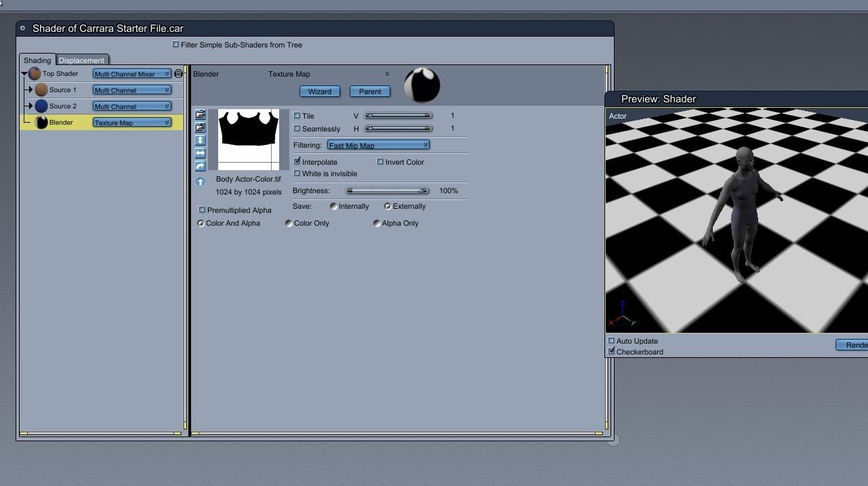
Task: Click the Parent button
Action: point(370,92)
